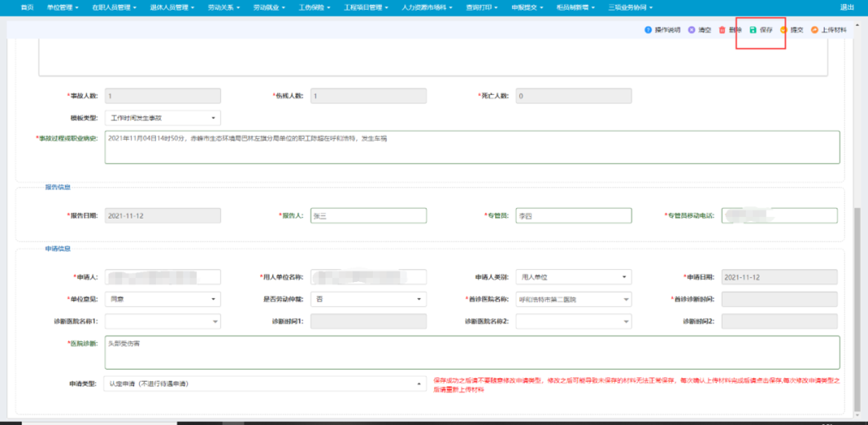Click the 报告人 input field
The height and width of the screenshot is (425, 868).
(369, 216)
